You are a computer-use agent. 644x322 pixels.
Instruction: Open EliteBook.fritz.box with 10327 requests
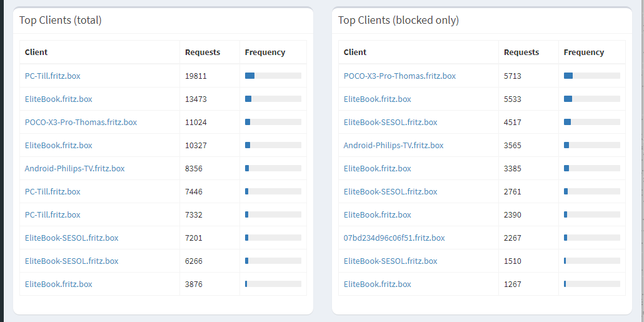pos(58,145)
